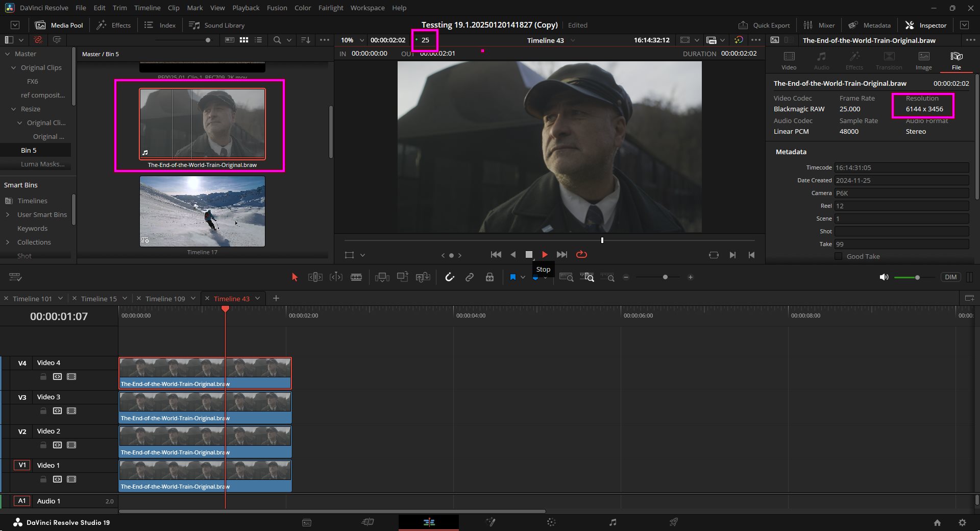Open the Fairlight menu
The width and height of the screenshot is (980, 531).
coord(331,8)
